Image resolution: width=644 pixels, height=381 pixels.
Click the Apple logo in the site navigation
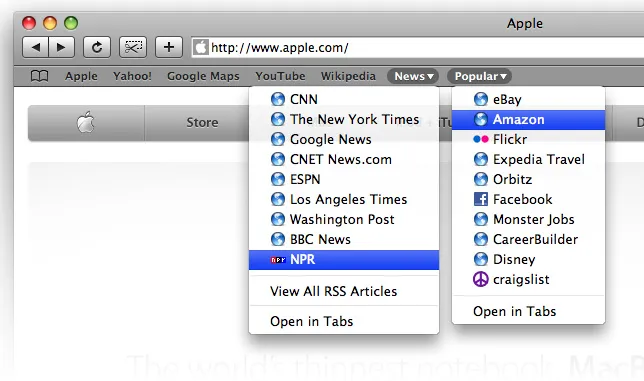click(x=86, y=122)
